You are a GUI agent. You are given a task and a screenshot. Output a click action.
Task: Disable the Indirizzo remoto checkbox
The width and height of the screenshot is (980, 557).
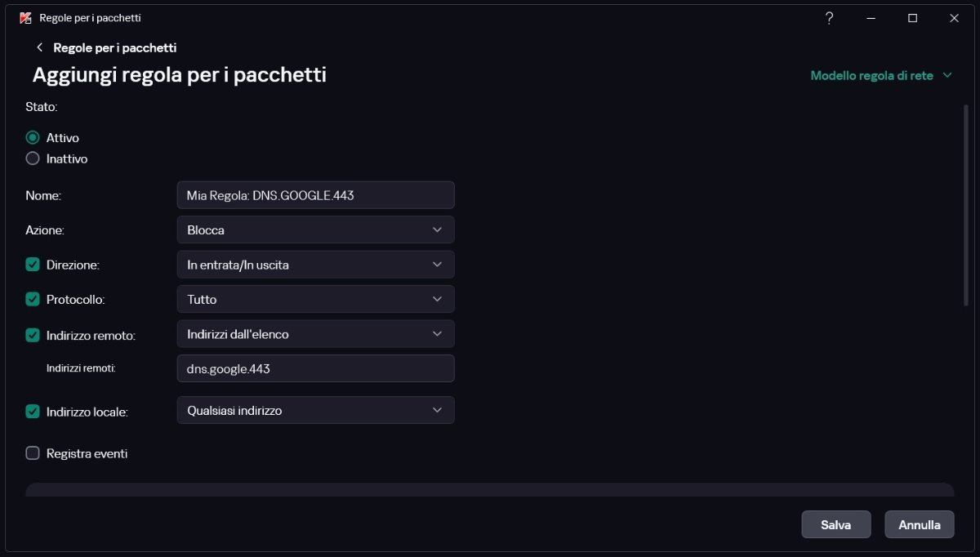pyautogui.click(x=33, y=335)
